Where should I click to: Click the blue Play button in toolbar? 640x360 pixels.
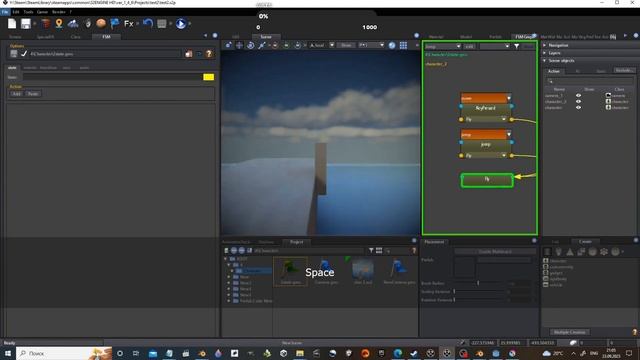180,24
